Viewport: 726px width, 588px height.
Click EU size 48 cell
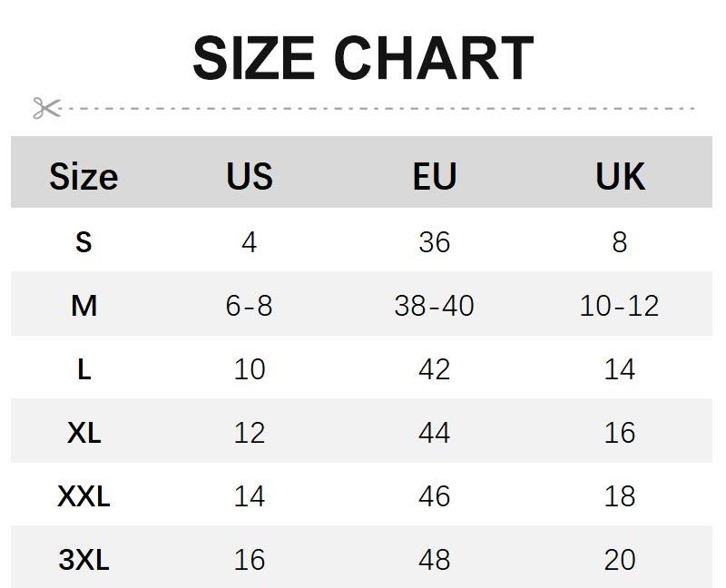(434, 560)
